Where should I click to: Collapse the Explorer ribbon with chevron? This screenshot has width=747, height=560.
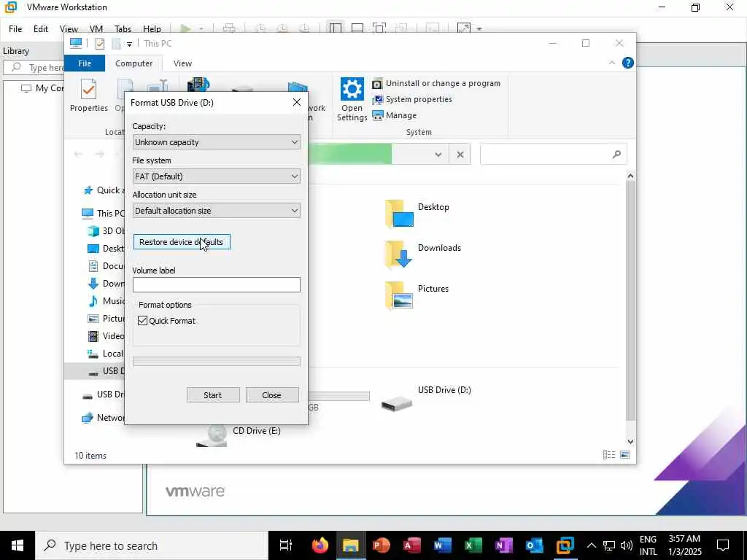612,63
